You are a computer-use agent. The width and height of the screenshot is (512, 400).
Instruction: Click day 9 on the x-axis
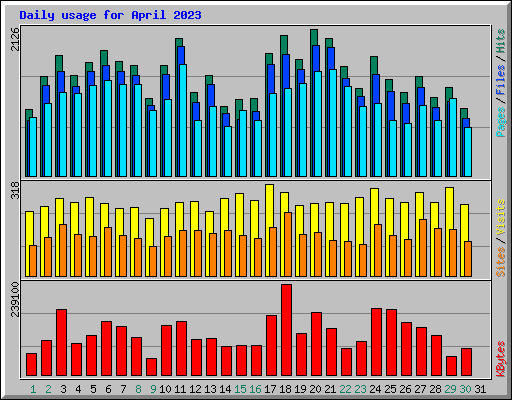click(153, 389)
